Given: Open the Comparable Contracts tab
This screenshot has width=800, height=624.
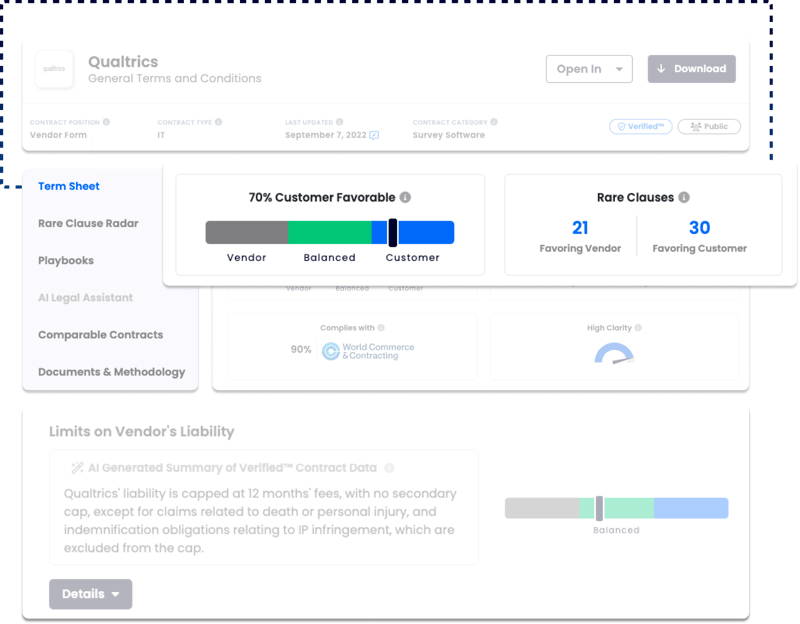Looking at the screenshot, I should click(101, 335).
